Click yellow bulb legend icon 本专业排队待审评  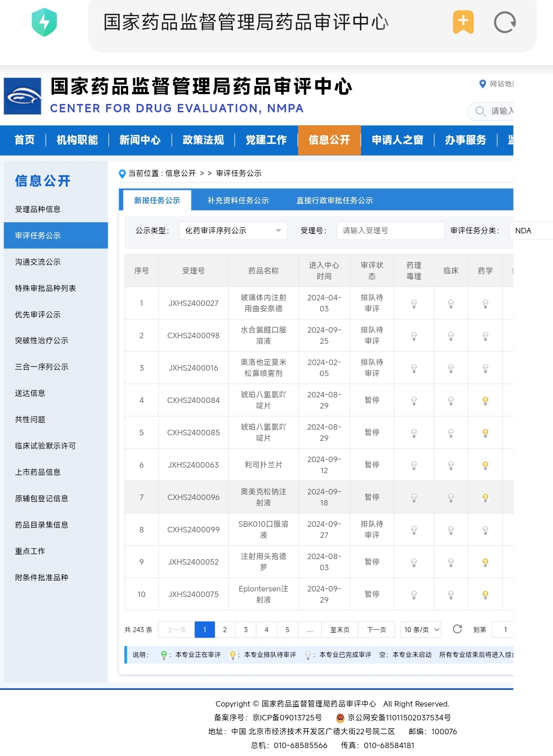(232, 655)
